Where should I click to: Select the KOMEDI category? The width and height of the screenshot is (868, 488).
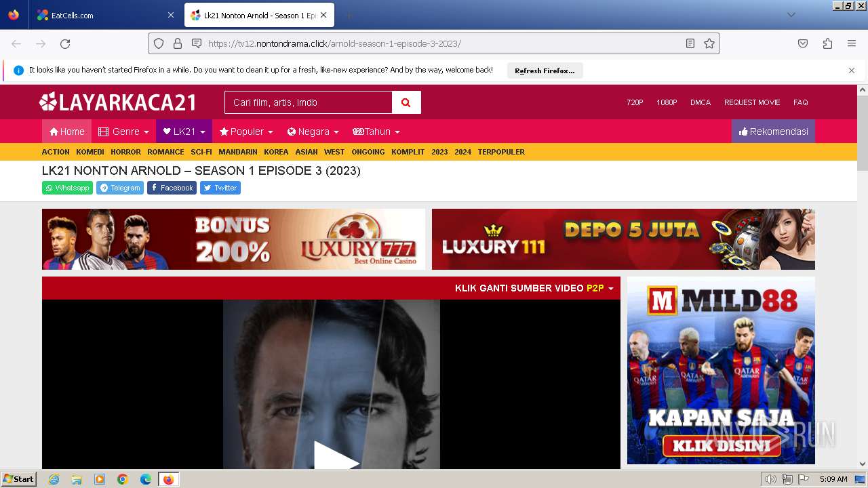[x=90, y=152]
